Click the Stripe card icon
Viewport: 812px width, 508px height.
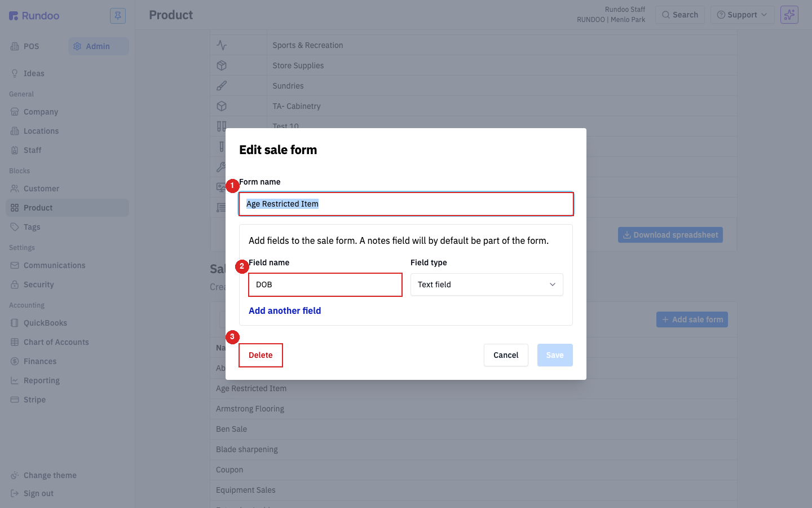click(15, 400)
